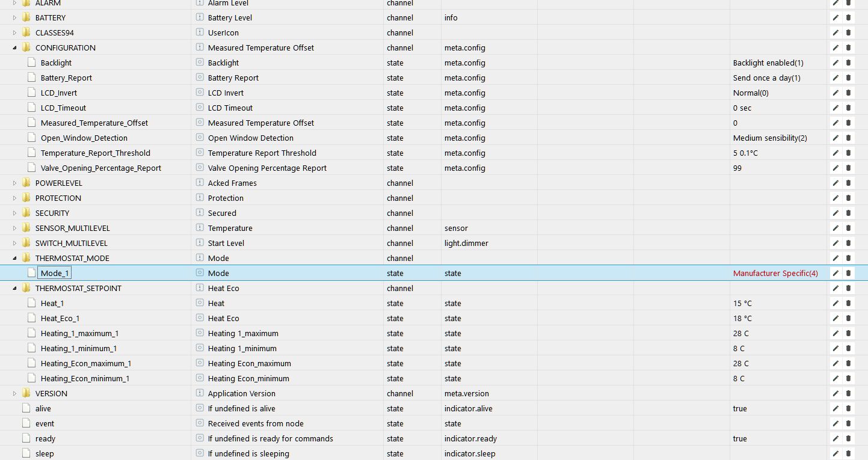Expand the SECURITY channel
The height and width of the screenshot is (460, 868).
14,213
